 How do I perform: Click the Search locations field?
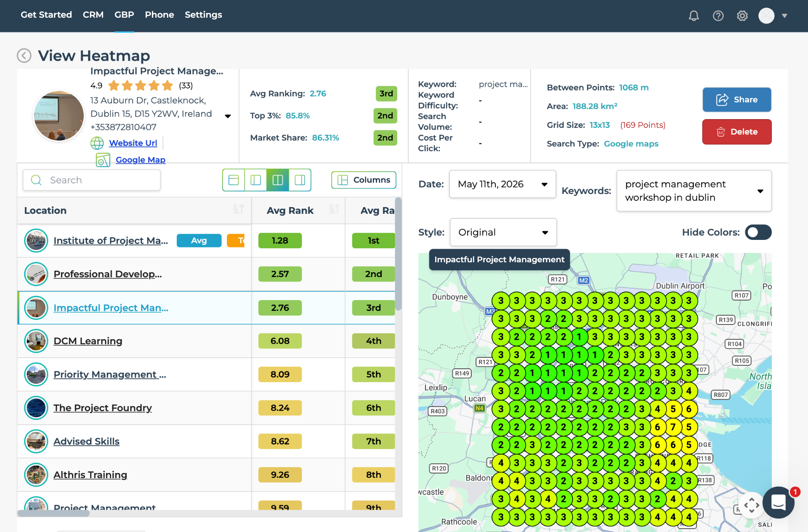click(x=92, y=180)
